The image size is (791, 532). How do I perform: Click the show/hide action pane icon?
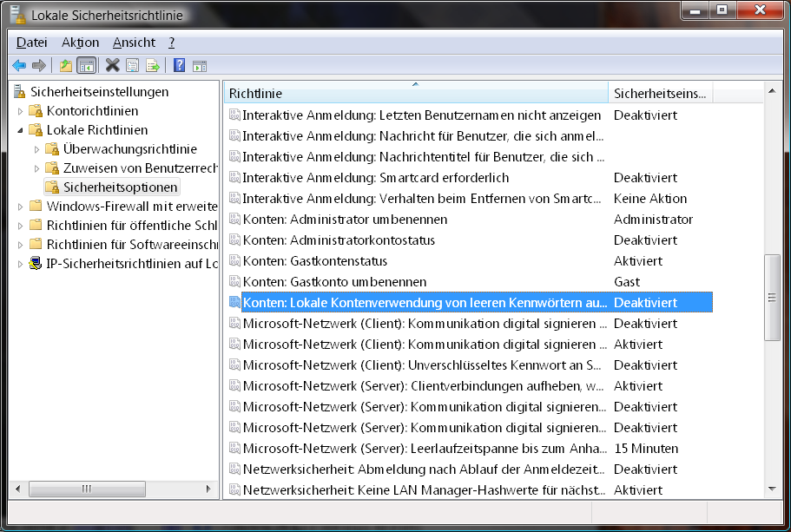click(199, 65)
